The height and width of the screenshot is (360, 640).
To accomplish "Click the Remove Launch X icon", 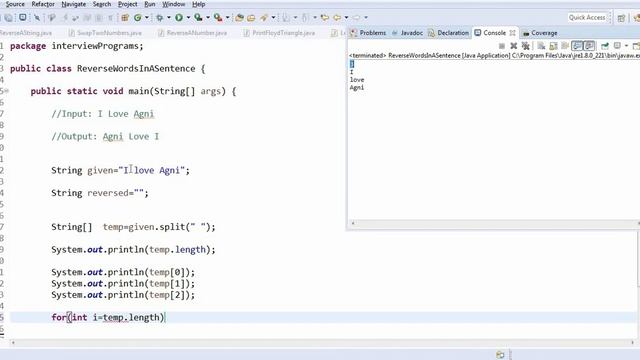I will pos(514,46).
